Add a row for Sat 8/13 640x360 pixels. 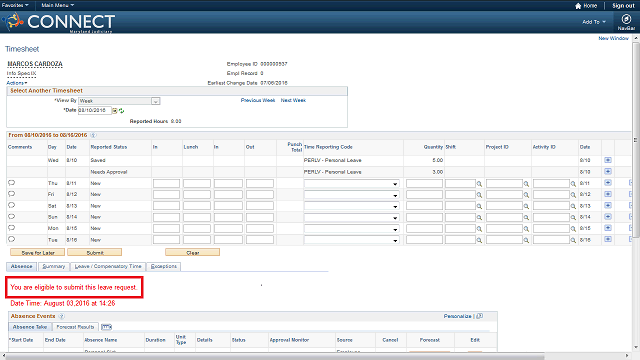[608, 205]
